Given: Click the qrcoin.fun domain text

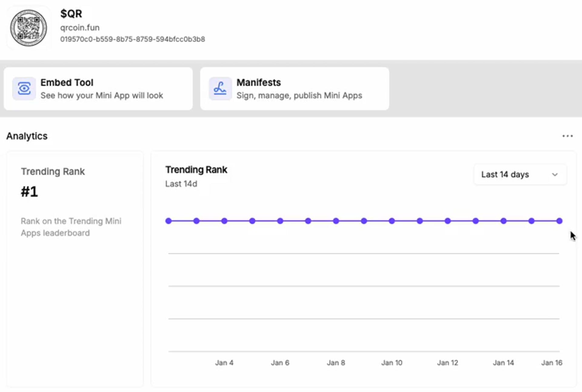Looking at the screenshot, I should pyautogui.click(x=80, y=28).
